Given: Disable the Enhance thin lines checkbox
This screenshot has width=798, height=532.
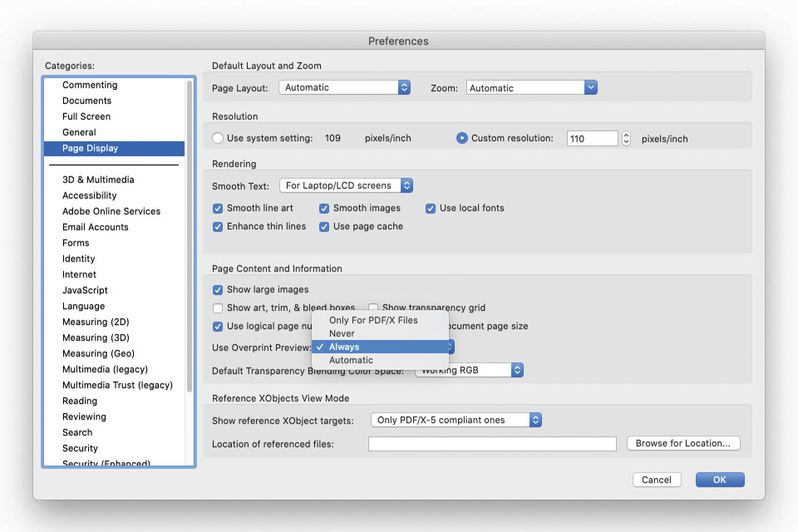Looking at the screenshot, I should [219, 227].
